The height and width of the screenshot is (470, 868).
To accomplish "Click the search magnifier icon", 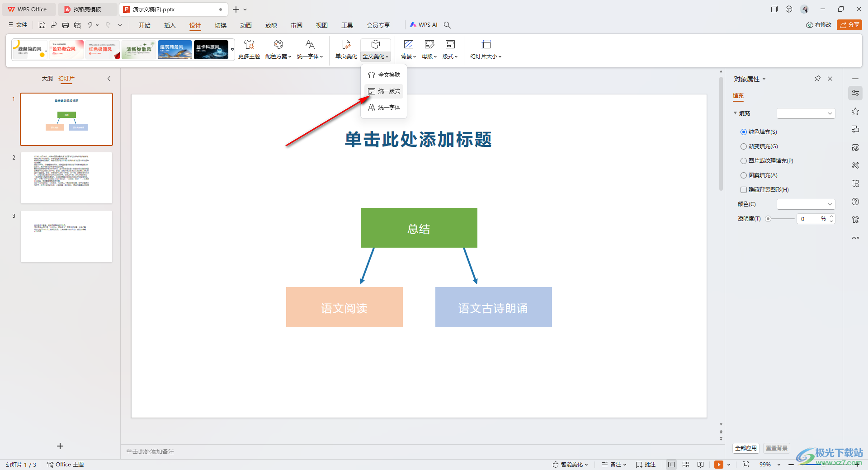I will click(447, 25).
